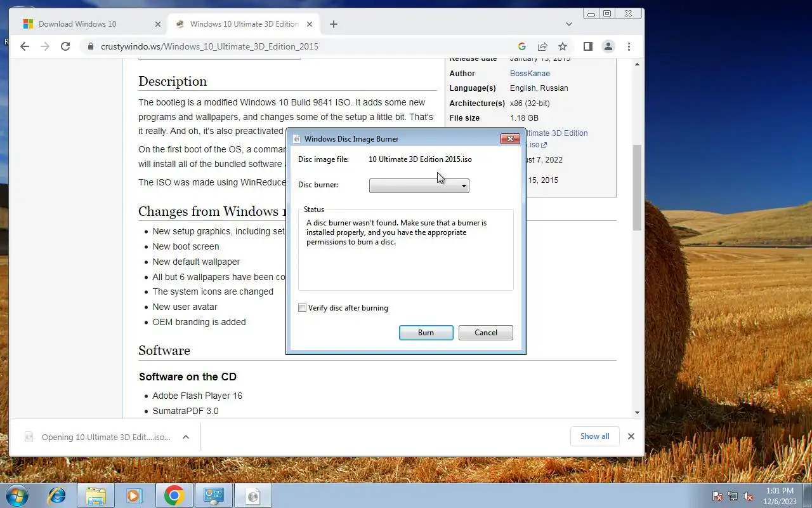812x508 pixels.
Task: Open the Disc burner dropdown
Action: tap(419, 185)
